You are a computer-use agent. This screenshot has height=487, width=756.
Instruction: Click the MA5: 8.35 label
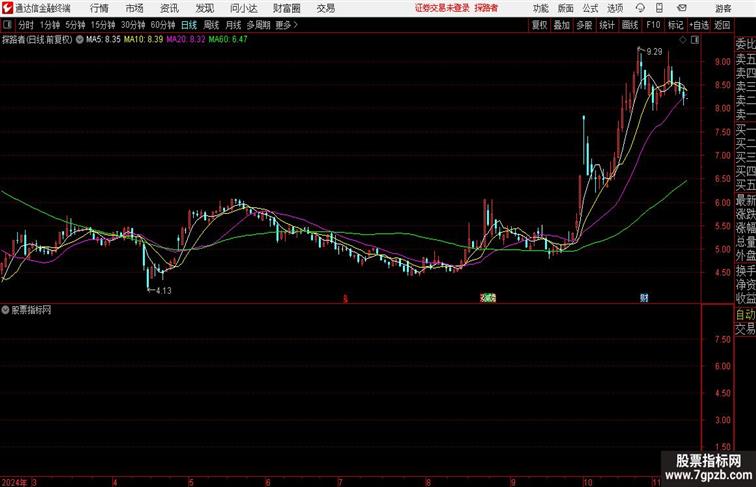pyautogui.click(x=103, y=40)
